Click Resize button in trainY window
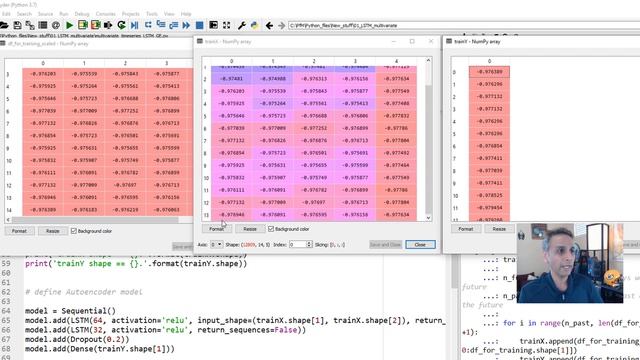The height and width of the screenshot is (360, 640). [499, 229]
